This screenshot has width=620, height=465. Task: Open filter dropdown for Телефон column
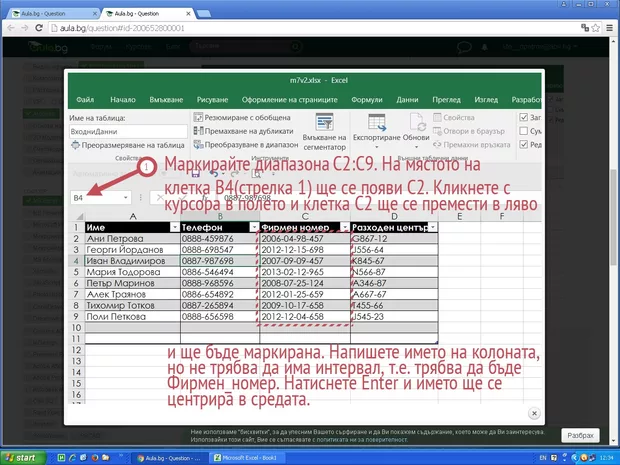[254, 227]
